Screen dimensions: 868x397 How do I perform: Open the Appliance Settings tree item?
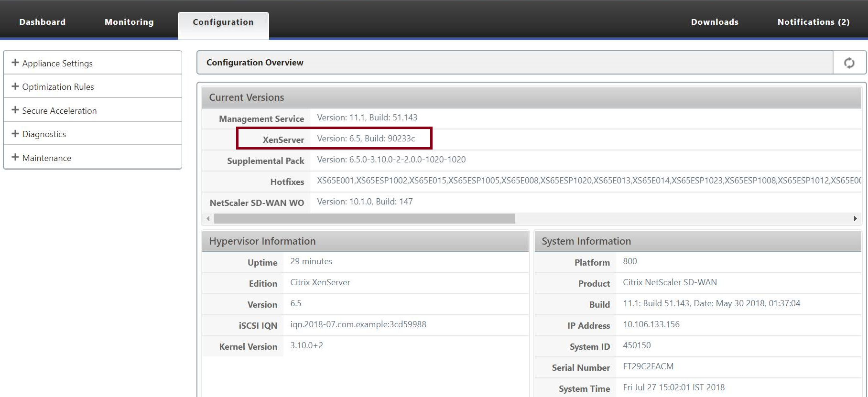(57, 63)
